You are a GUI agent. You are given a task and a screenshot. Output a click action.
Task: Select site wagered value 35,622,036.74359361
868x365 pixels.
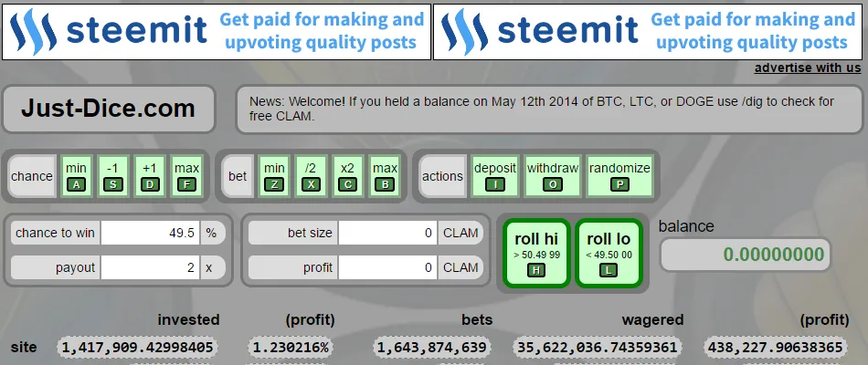point(597,348)
